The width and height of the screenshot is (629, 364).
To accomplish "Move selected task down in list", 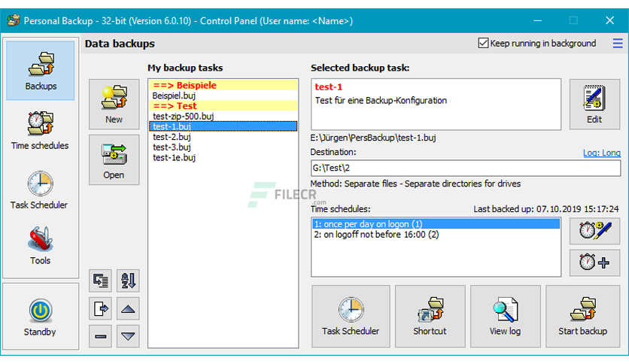I will (x=129, y=335).
